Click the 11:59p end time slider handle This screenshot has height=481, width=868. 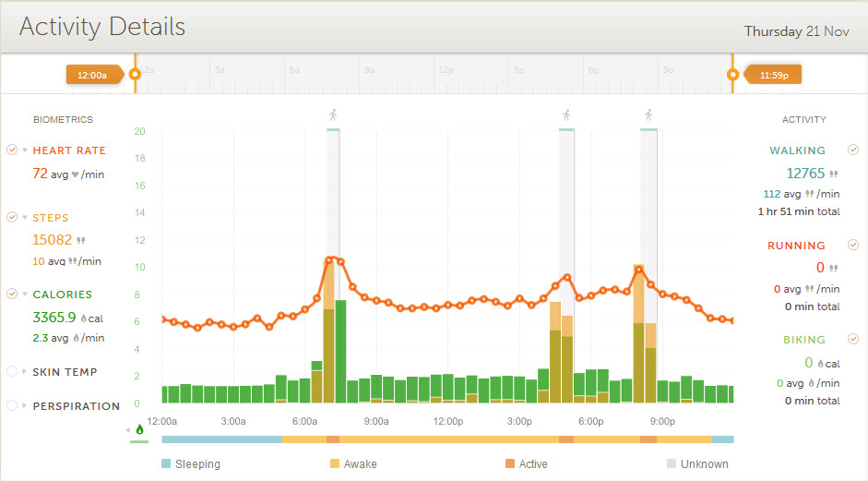(773, 75)
